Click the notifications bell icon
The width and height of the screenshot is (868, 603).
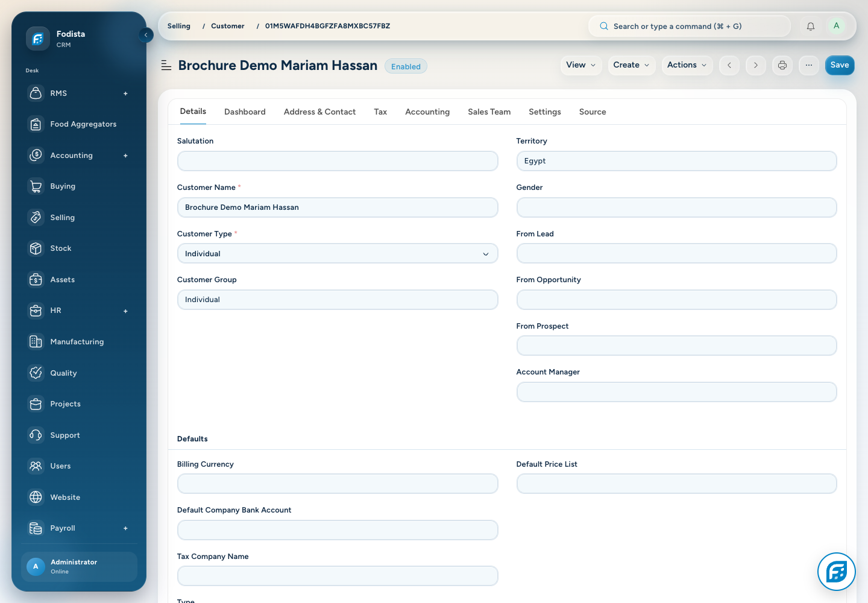click(811, 27)
